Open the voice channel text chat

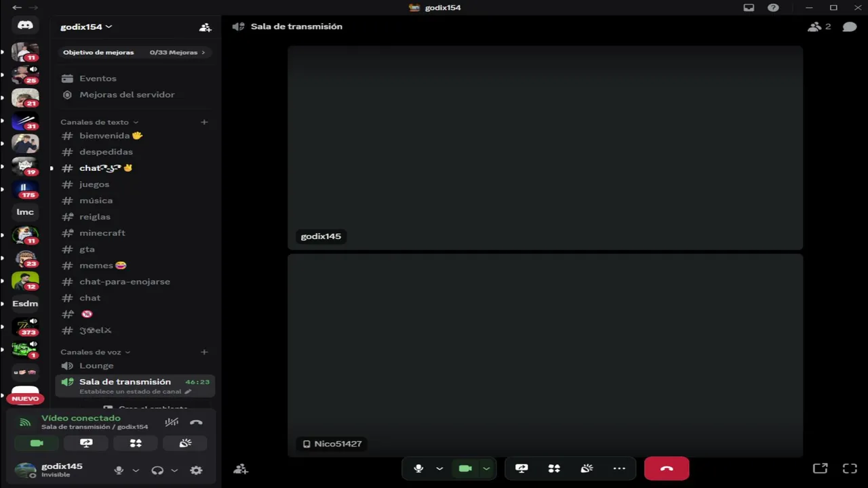[850, 26]
